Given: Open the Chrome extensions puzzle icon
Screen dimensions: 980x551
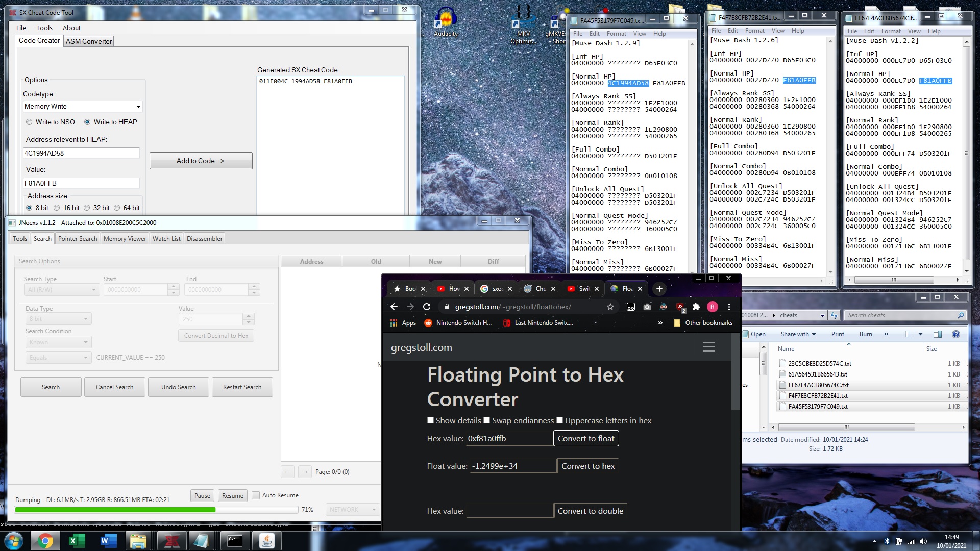Looking at the screenshot, I should click(x=696, y=307).
